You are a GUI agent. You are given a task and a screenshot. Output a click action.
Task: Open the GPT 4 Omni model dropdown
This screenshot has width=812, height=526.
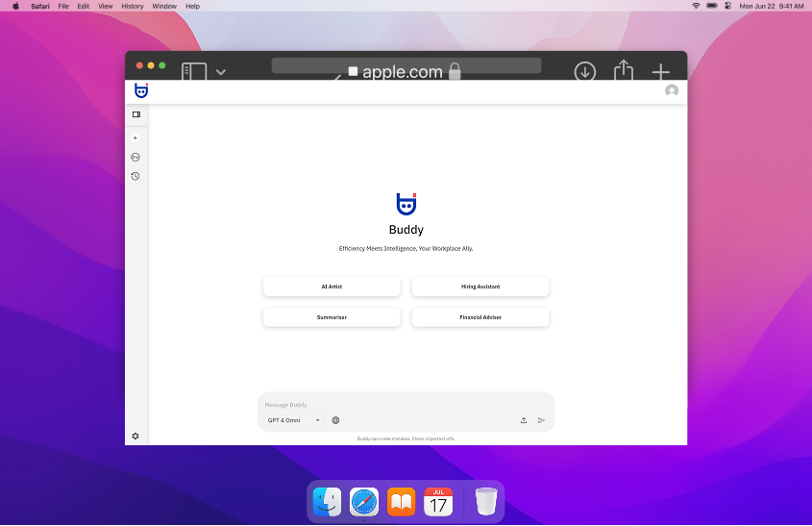294,420
